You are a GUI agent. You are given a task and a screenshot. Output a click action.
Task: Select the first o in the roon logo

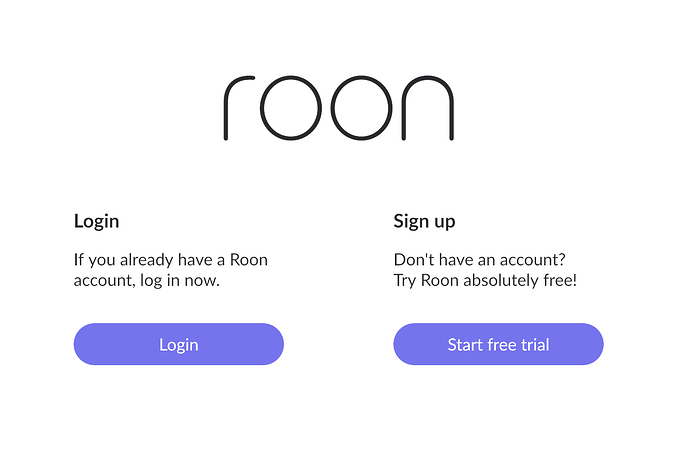point(291,108)
